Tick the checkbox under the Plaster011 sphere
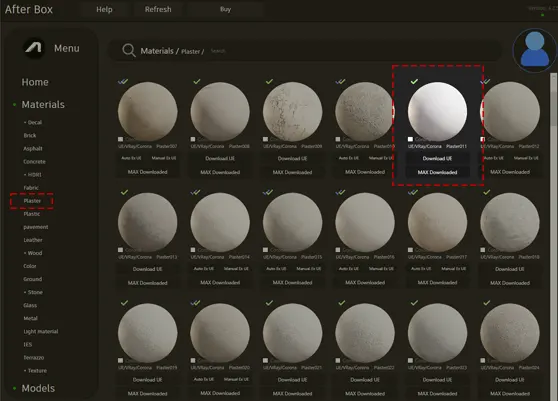The height and width of the screenshot is (401, 558). click(x=410, y=139)
